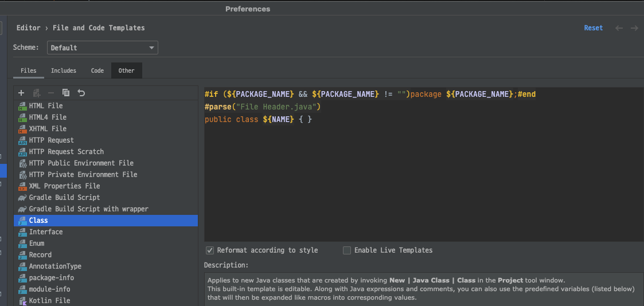Viewport: 644px width, 306px height.
Task: Select the HTML4 File template
Action: coord(106,117)
